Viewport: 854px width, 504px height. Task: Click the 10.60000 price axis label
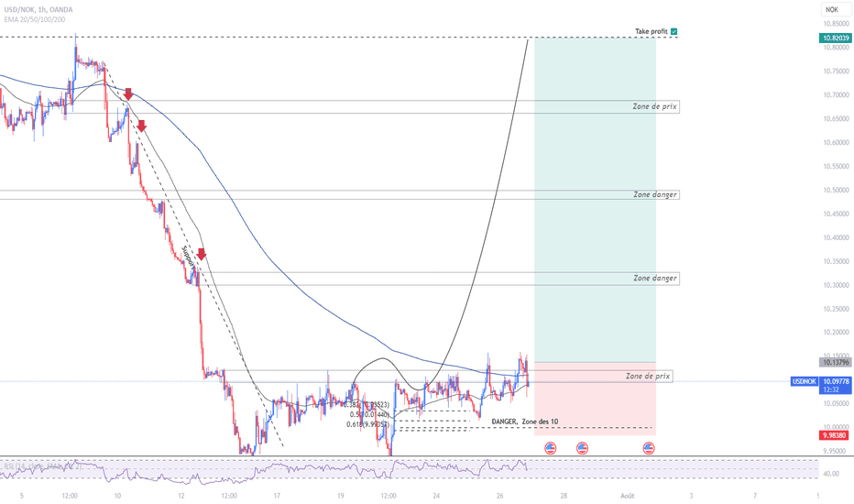point(836,143)
